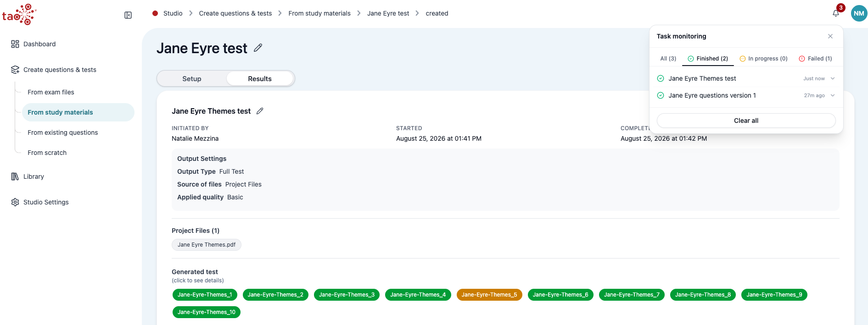The image size is (868, 325).
Task: Select the In progress (0) tab
Action: click(763, 59)
